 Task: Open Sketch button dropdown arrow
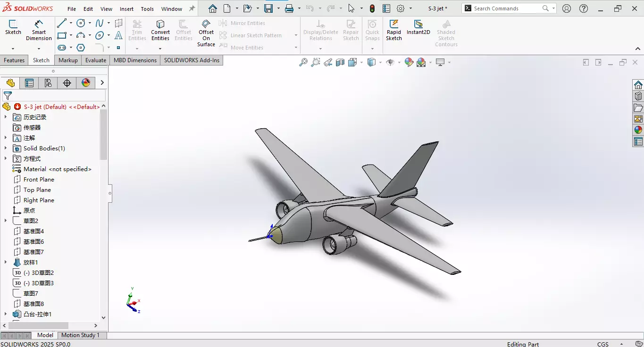[13, 49]
